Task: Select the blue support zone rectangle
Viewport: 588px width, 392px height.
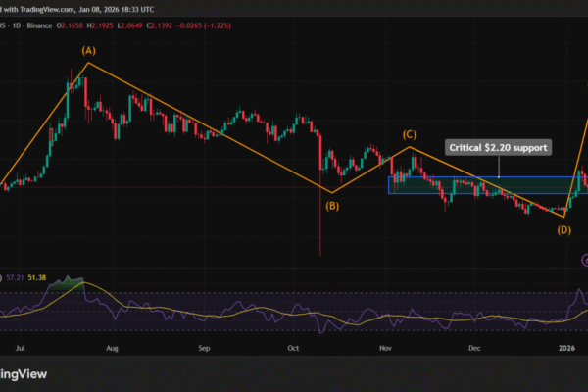Action: 480,185
